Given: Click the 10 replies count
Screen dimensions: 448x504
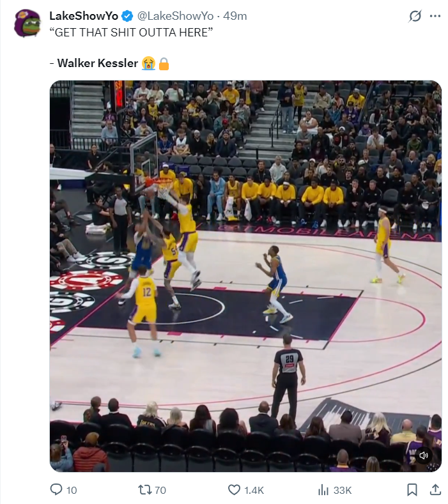Looking at the screenshot, I should click(x=72, y=490).
